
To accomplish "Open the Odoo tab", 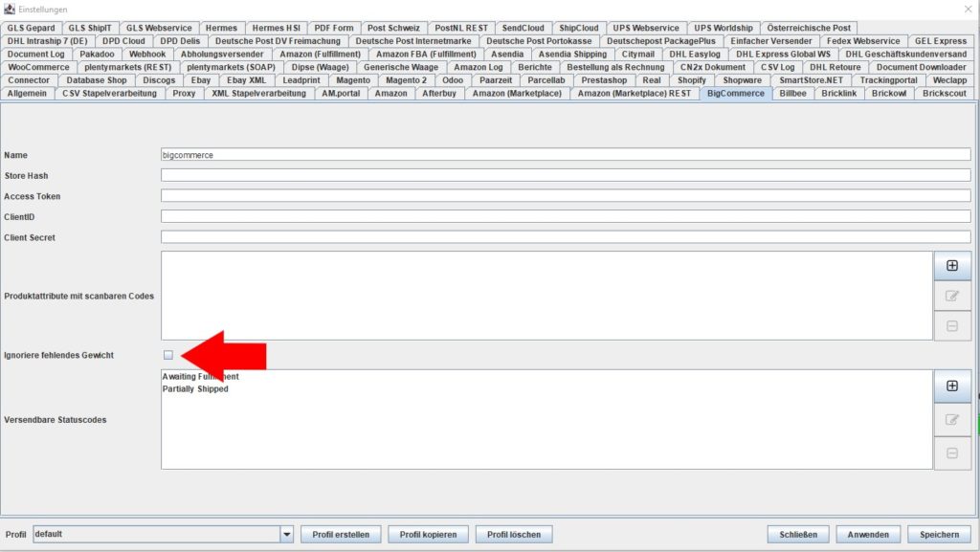I will click(x=453, y=80).
